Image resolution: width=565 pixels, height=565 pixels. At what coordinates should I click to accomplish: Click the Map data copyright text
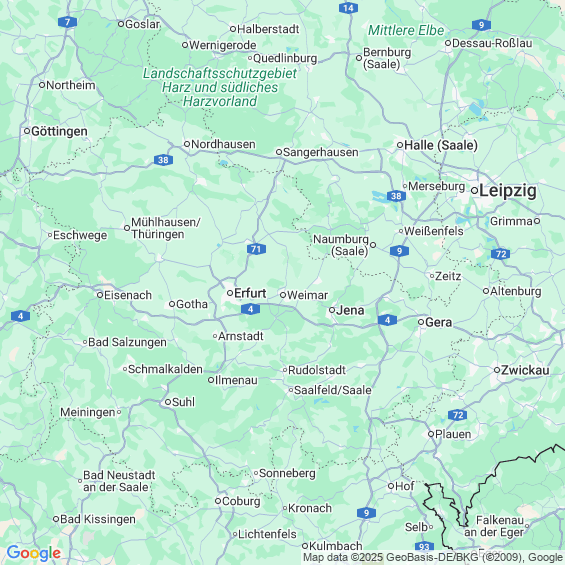[433, 557]
